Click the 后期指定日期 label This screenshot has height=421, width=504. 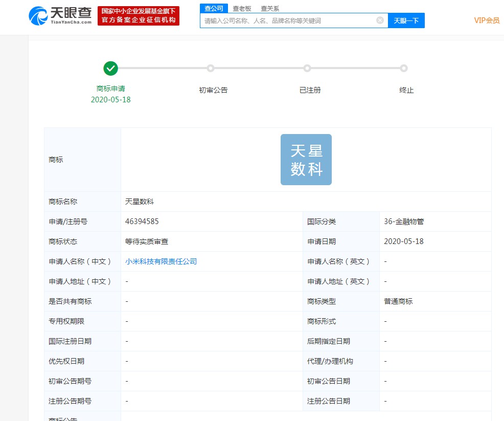[329, 341]
